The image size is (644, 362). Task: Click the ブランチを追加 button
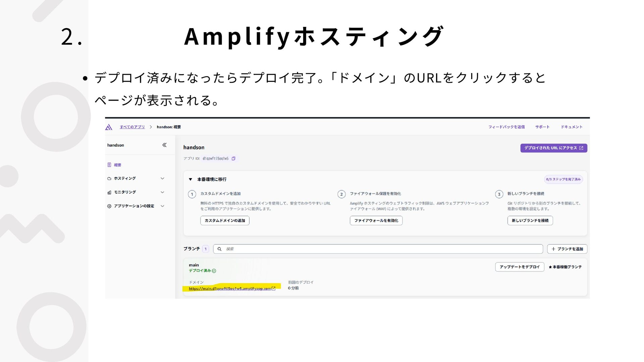567,249
